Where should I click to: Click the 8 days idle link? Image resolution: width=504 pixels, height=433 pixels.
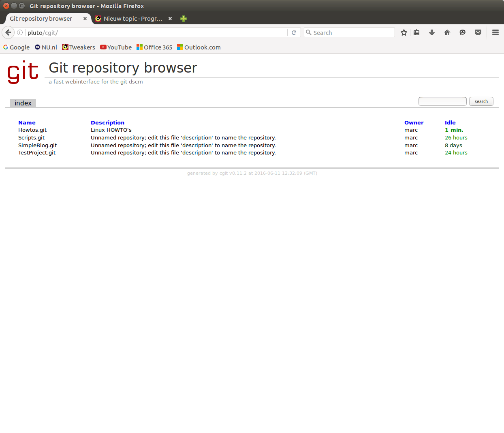(x=453, y=146)
